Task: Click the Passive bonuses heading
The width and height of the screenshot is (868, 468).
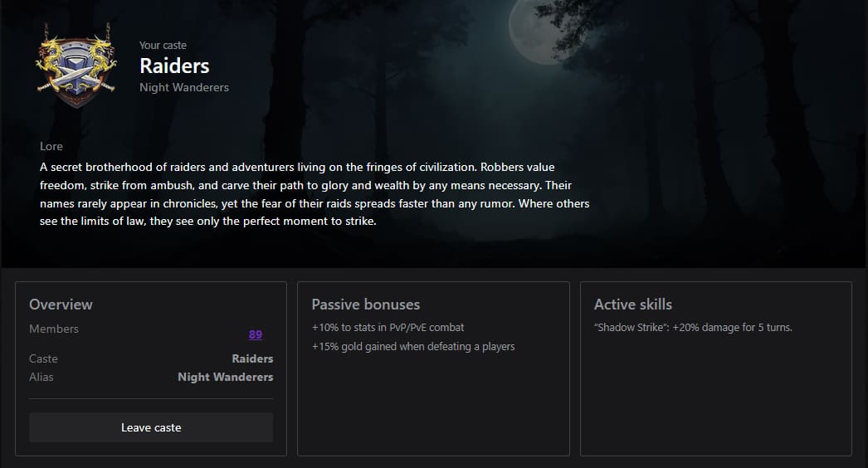Action: tap(366, 305)
